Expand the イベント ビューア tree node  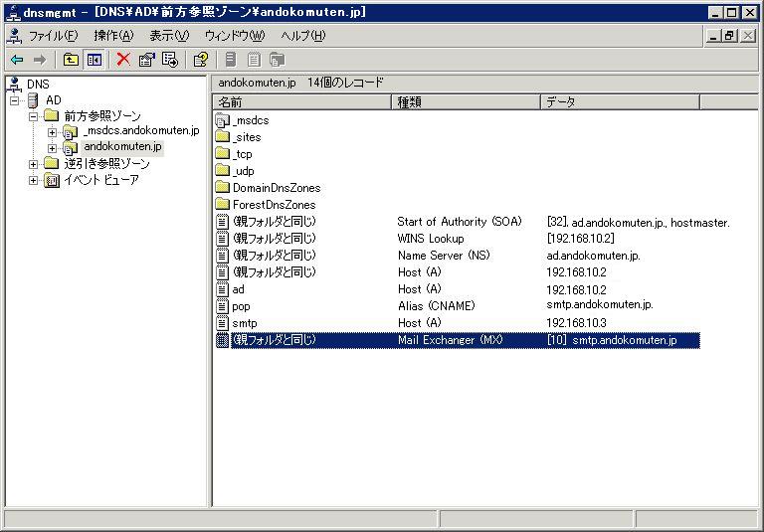point(33,180)
